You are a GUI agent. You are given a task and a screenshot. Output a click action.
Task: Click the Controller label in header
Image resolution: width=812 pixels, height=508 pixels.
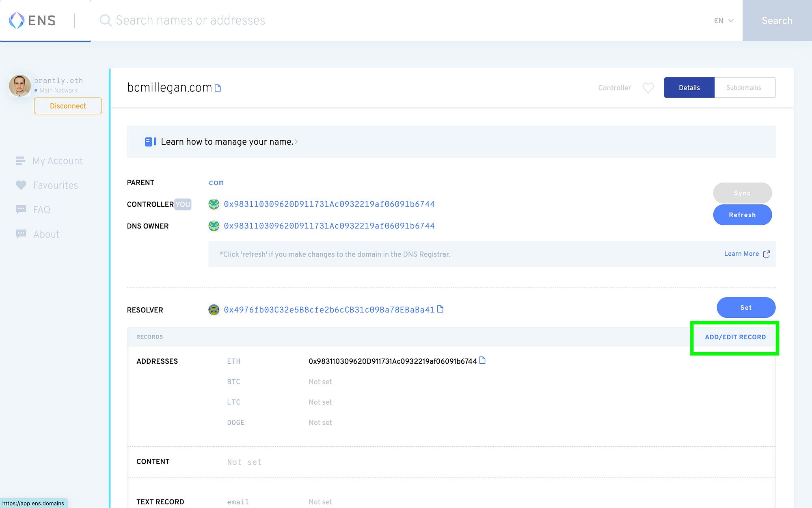(614, 88)
